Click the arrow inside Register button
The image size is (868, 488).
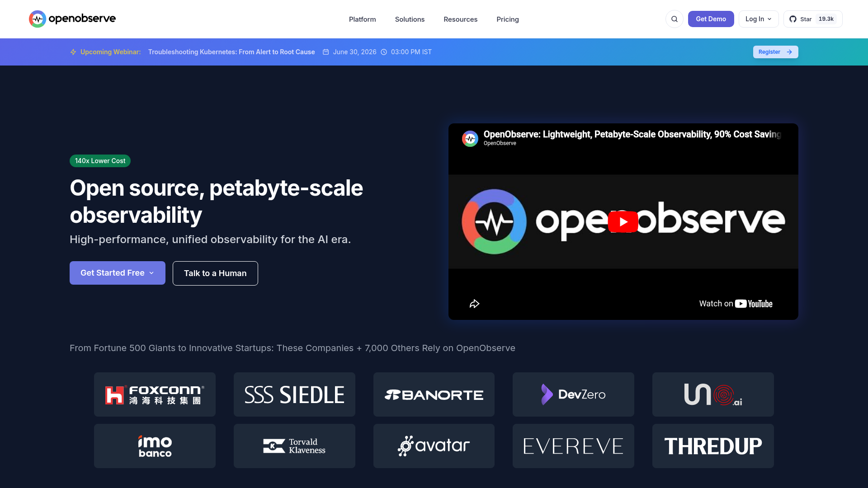[789, 52]
